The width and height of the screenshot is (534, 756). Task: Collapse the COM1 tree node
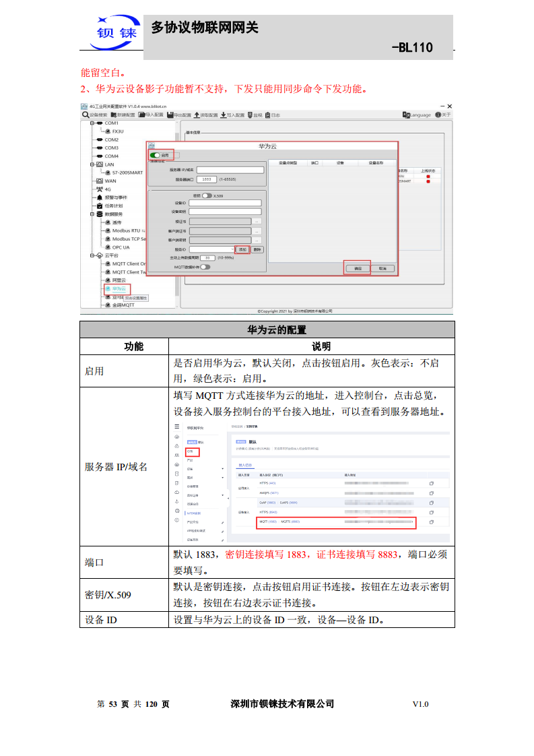coord(92,123)
